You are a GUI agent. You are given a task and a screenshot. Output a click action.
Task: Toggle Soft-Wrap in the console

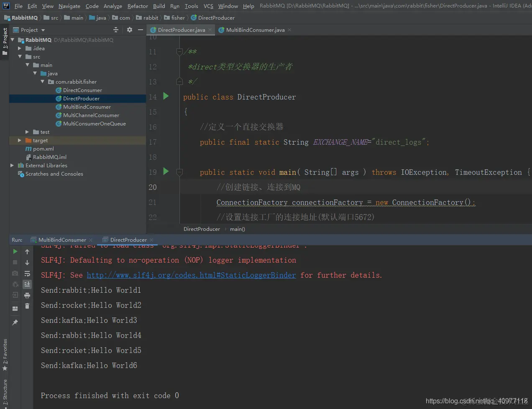(27, 274)
